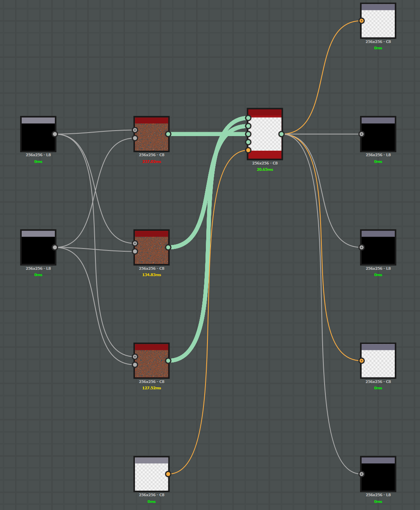The width and height of the screenshot is (420, 510).
Task: Click the output socket of the 127.52ms noise node
Action: click(168, 360)
